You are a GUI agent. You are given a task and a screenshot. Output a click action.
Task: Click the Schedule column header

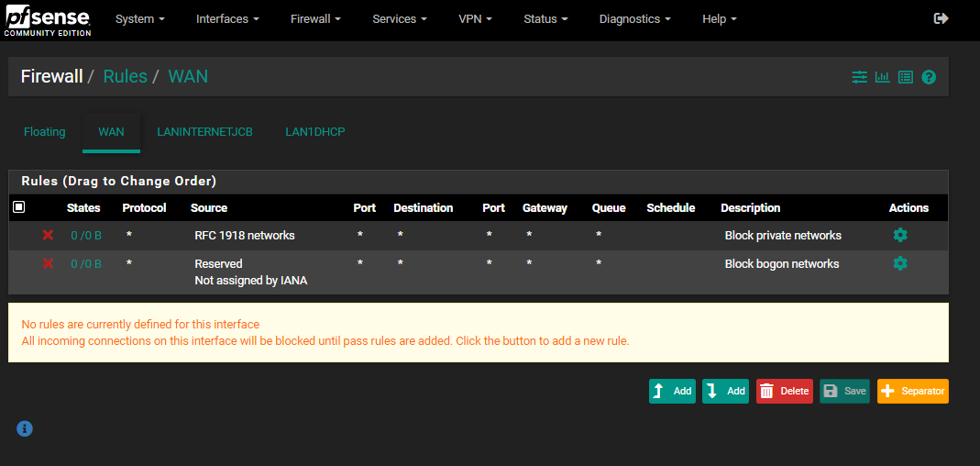(671, 207)
